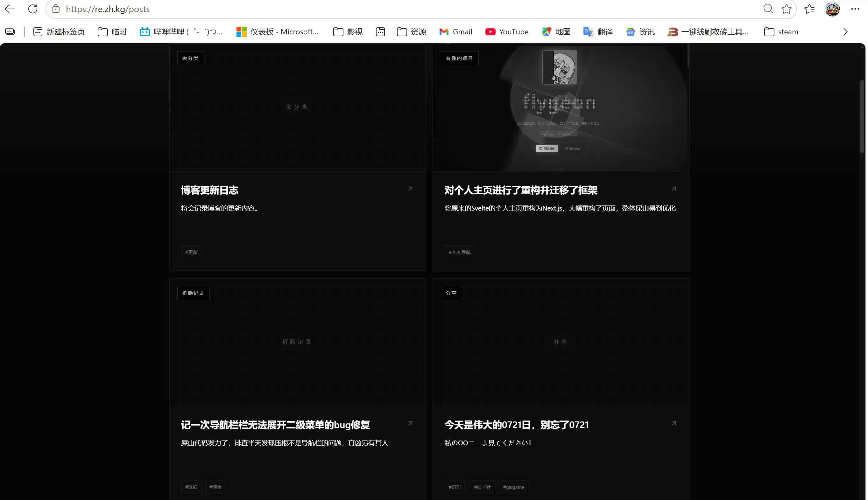Open the unlabeled bookmark icon after 影视

(x=380, y=31)
